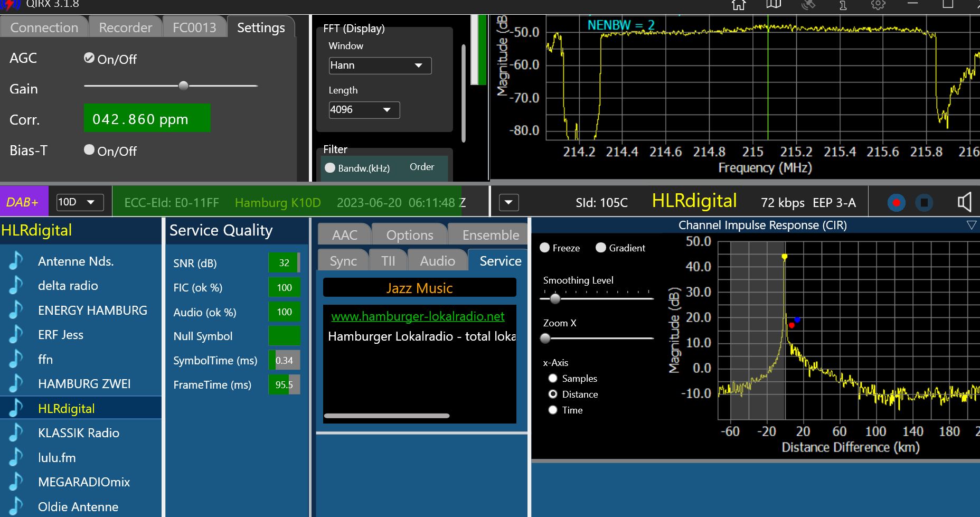The width and height of the screenshot is (980, 517).
Task: Click the music note beside delta radio
Action: coord(16,286)
